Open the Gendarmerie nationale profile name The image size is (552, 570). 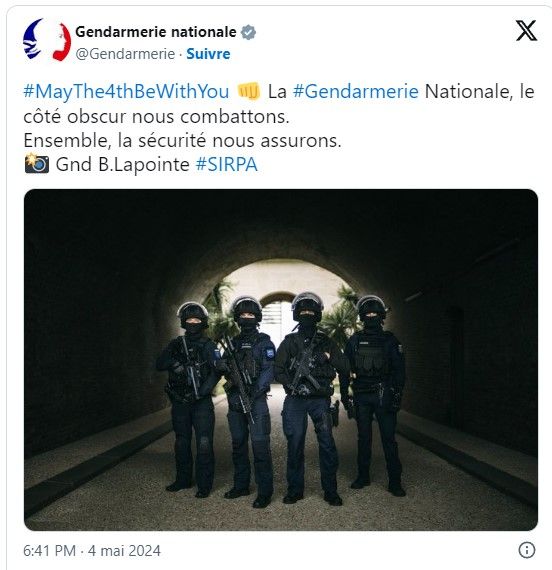tap(156, 32)
